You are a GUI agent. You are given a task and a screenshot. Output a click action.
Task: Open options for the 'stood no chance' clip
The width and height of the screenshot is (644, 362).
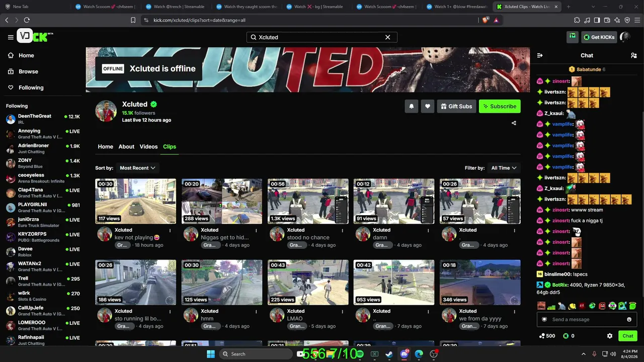pyautogui.click(x=342, y=230)
